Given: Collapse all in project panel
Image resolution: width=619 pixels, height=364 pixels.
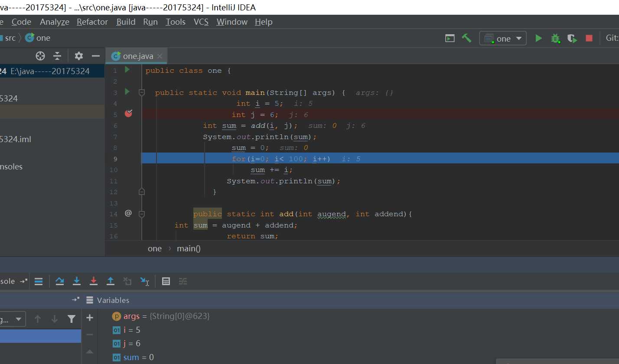Looking at the screenshot, I should [57, 56].
